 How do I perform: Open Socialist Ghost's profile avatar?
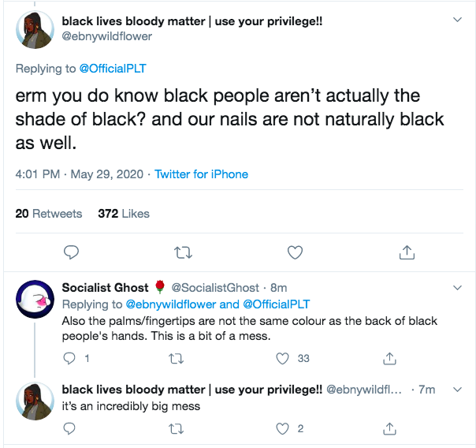click(x=35, y=299)
